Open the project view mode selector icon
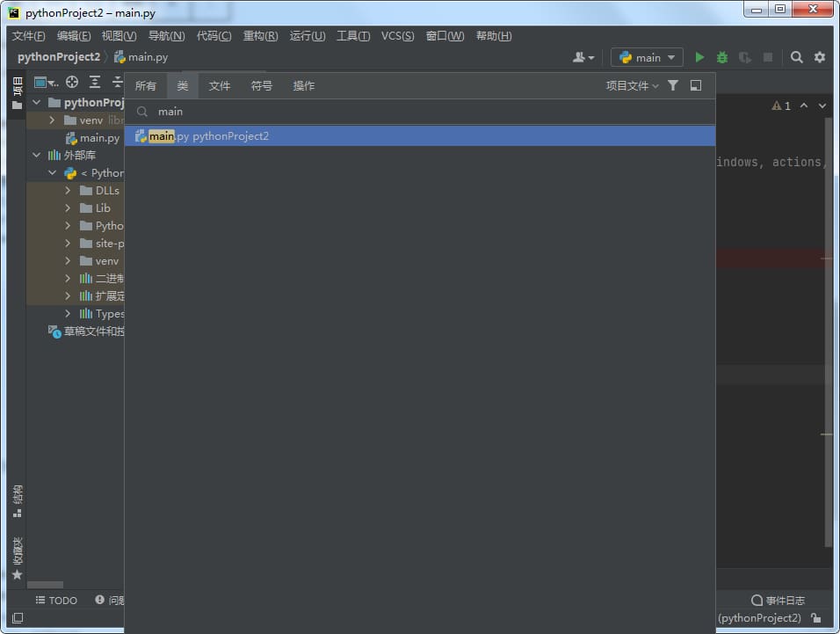The width and height of the screenshot is (840, 634). tap(46, 82)
